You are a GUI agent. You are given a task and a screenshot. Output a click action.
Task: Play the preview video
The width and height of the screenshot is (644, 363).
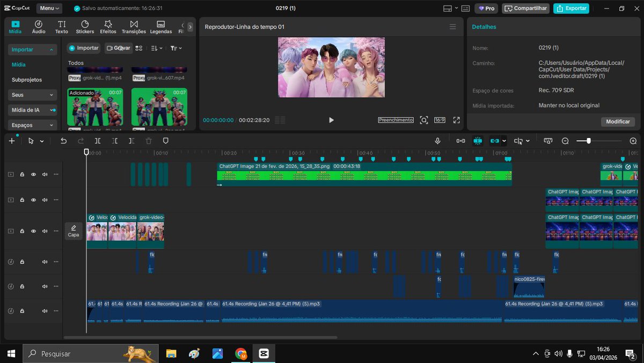tap(331, 120)
